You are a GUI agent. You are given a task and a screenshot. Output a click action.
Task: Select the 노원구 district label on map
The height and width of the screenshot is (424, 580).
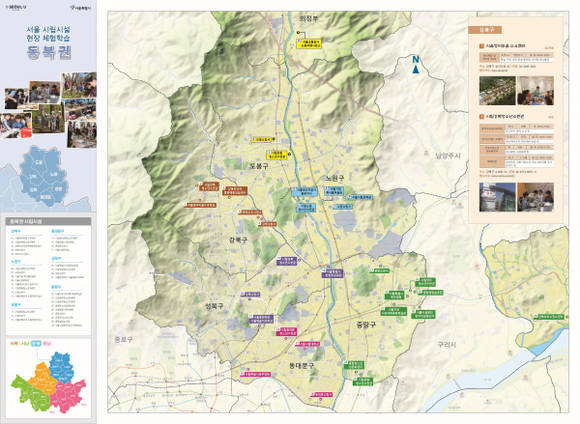click(335, 178)
